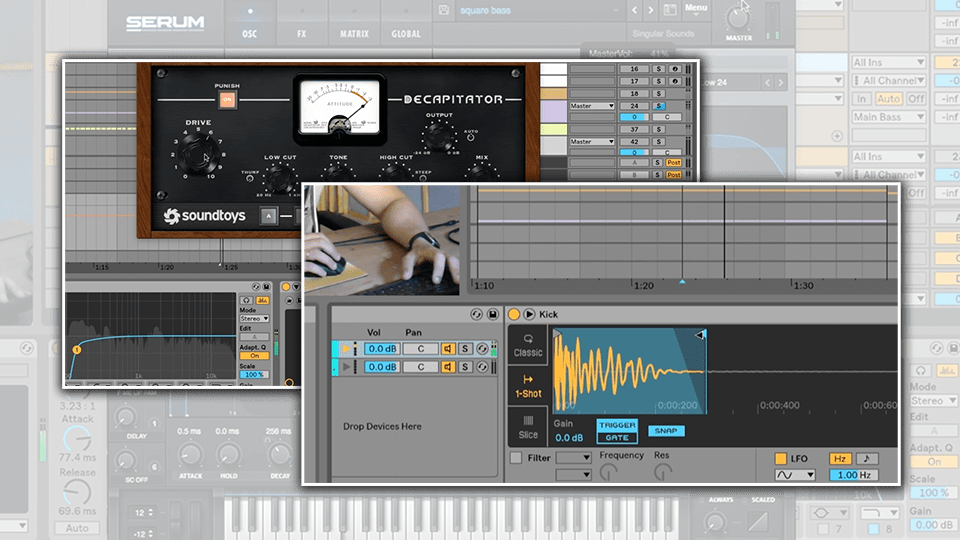Select Slice playback mode in Simpler
The height and width of the screenshot is (540, 960).
[528, 427]
